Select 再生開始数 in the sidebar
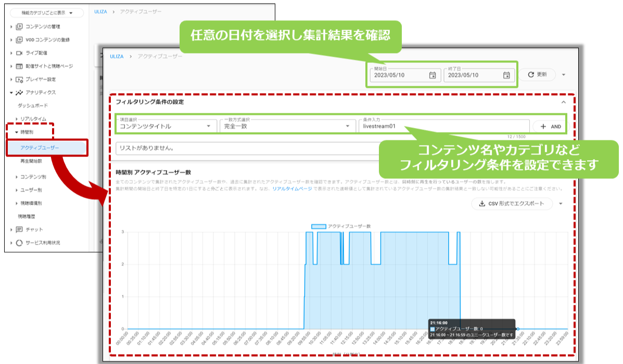Screen dimensions: 623x364 (31, 161)
